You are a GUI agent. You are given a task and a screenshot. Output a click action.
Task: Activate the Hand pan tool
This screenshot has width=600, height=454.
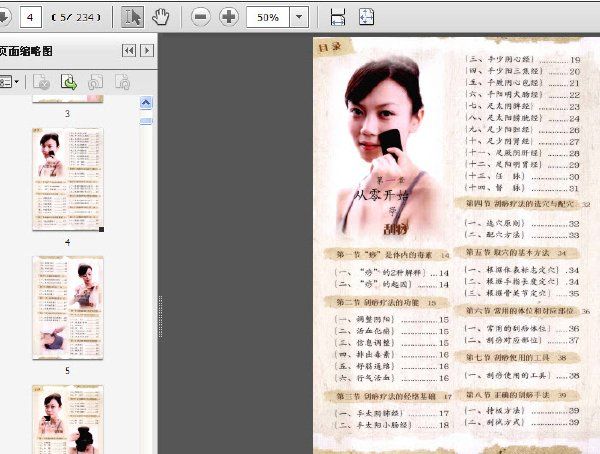point(161,17)
